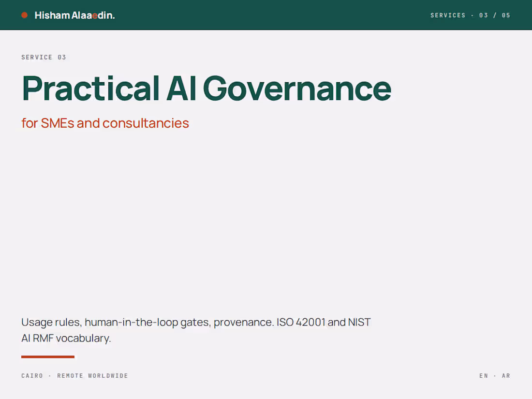Switch language to AR
This screenshot has width=532, height=399.
point(506,376)
